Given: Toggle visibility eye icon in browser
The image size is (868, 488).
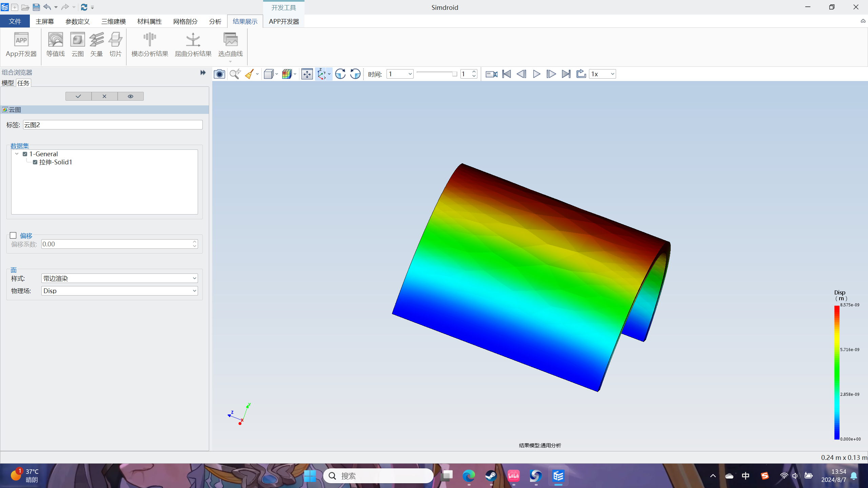Looking at the screenshot, I should [130, 96].
